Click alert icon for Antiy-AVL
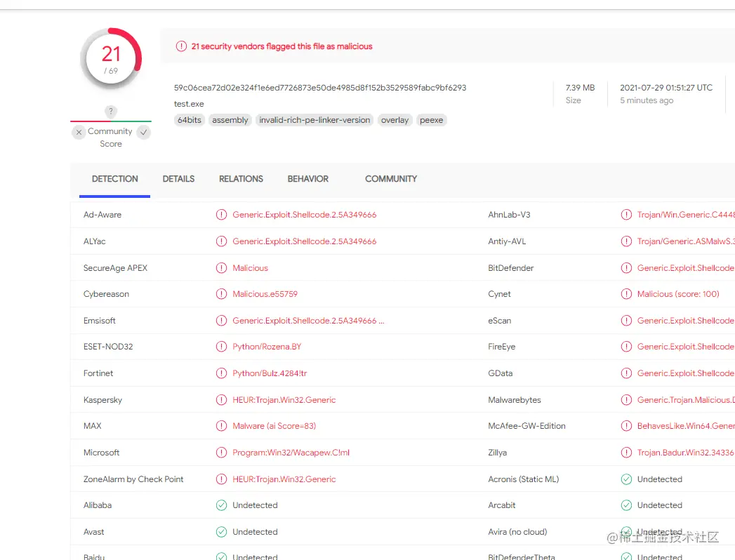The width and height of the screenshot is (735, 560). [x=626, y=241]
